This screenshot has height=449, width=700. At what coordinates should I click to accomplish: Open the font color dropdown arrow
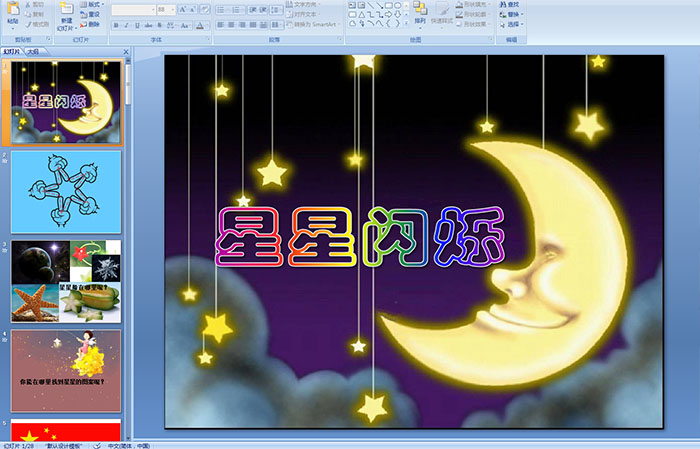click(208, 25)
